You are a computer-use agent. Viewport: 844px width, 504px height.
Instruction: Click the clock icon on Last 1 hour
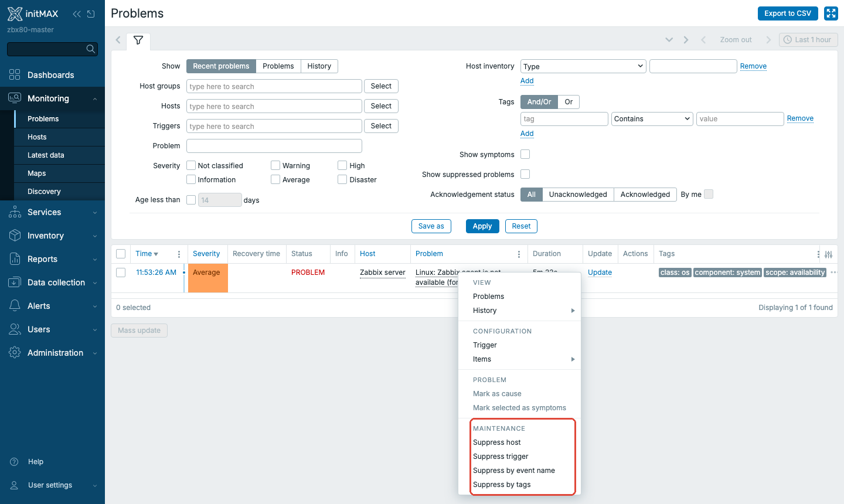coord(788,40)
